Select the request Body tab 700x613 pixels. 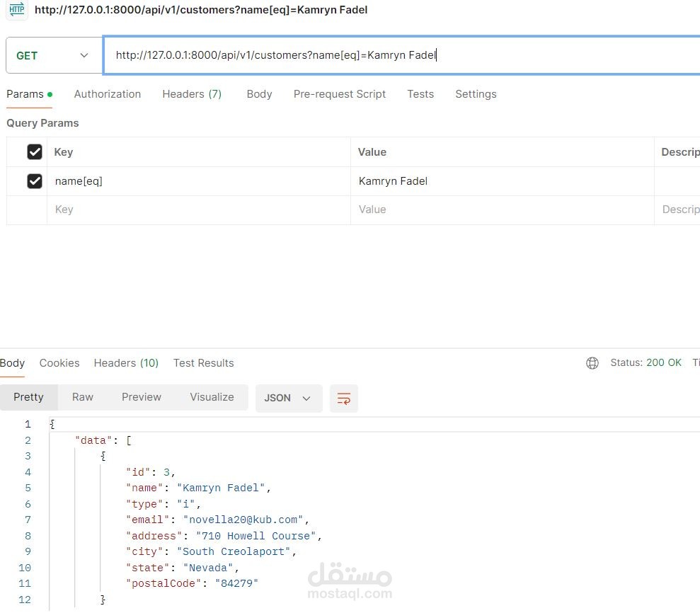tap(259, 94)
